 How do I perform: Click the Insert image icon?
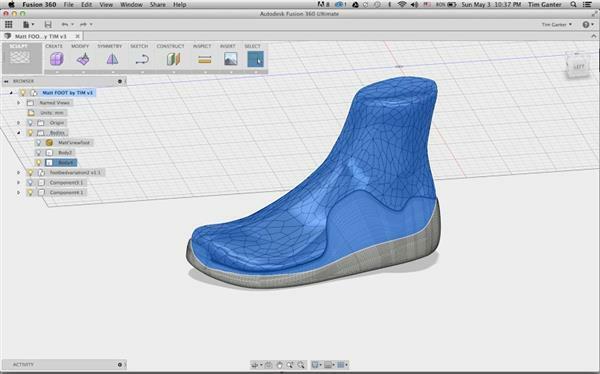(x=230, y=59)
